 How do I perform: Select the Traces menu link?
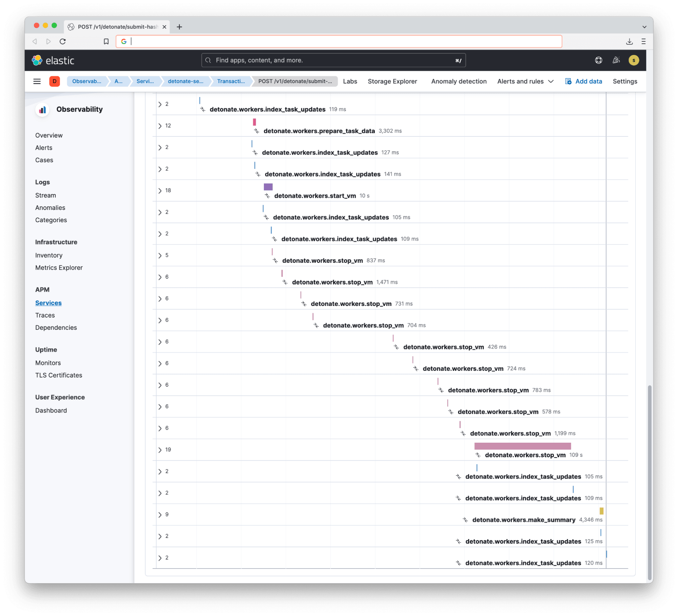coord(44,315)
